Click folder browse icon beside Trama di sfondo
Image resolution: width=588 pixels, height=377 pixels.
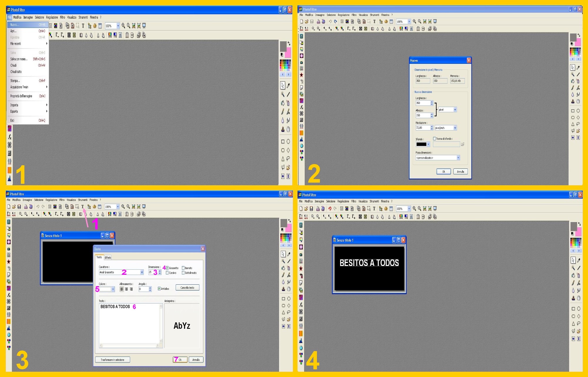click(462, 144)
